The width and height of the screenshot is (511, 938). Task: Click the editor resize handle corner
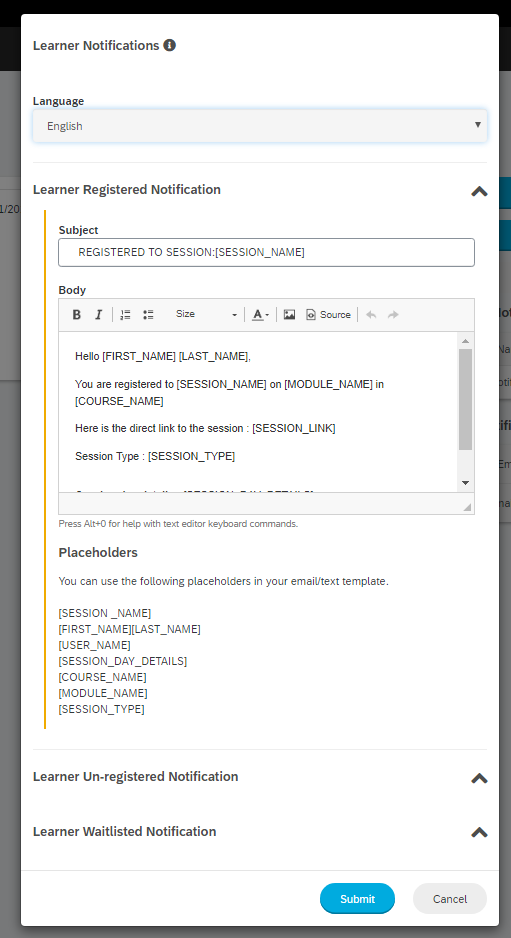click(467, 507)
